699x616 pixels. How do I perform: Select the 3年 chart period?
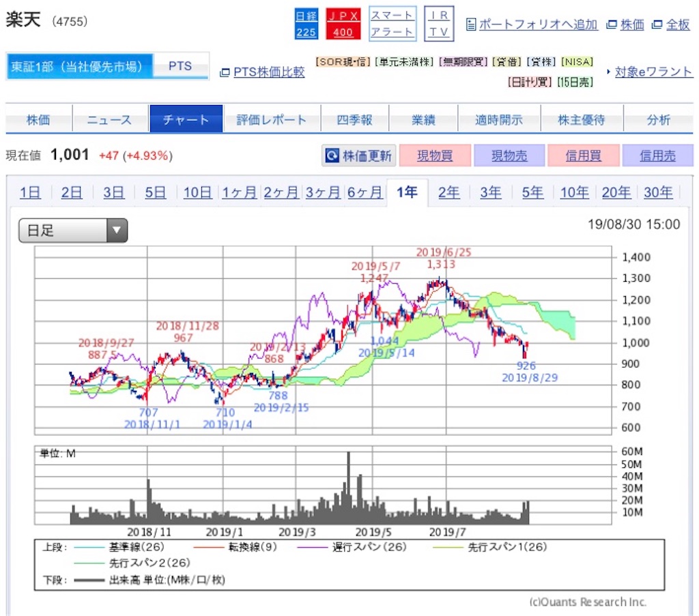click(x=490, y=192)
